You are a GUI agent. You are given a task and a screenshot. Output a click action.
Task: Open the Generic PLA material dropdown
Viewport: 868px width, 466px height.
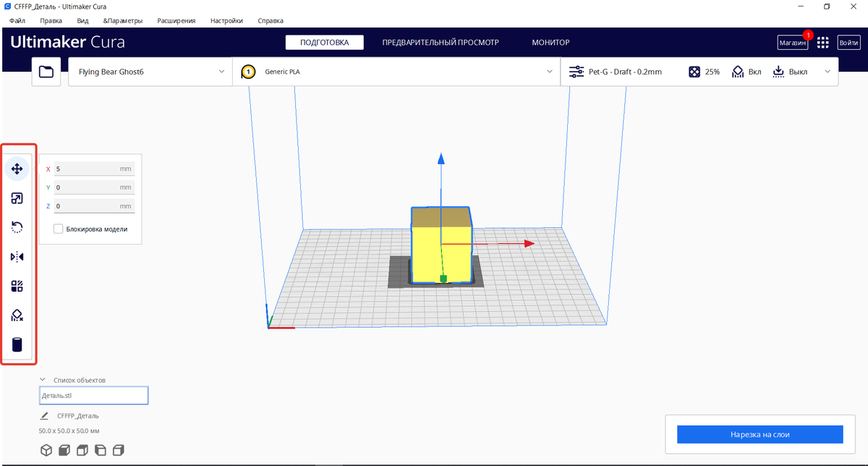point(396,72)
